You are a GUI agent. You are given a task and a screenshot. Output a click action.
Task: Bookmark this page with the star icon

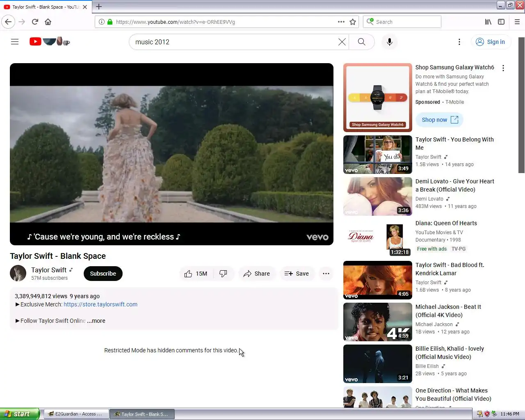[353, 22]
